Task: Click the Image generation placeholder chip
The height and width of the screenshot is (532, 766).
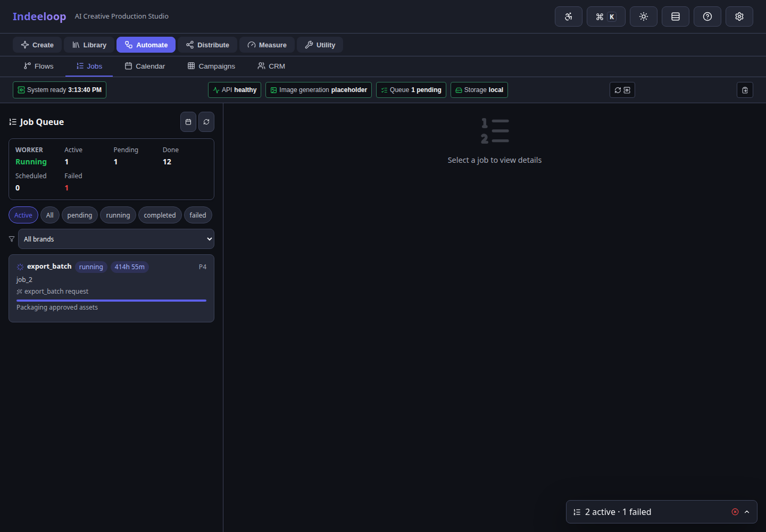Action: click(x=319, y=90)
